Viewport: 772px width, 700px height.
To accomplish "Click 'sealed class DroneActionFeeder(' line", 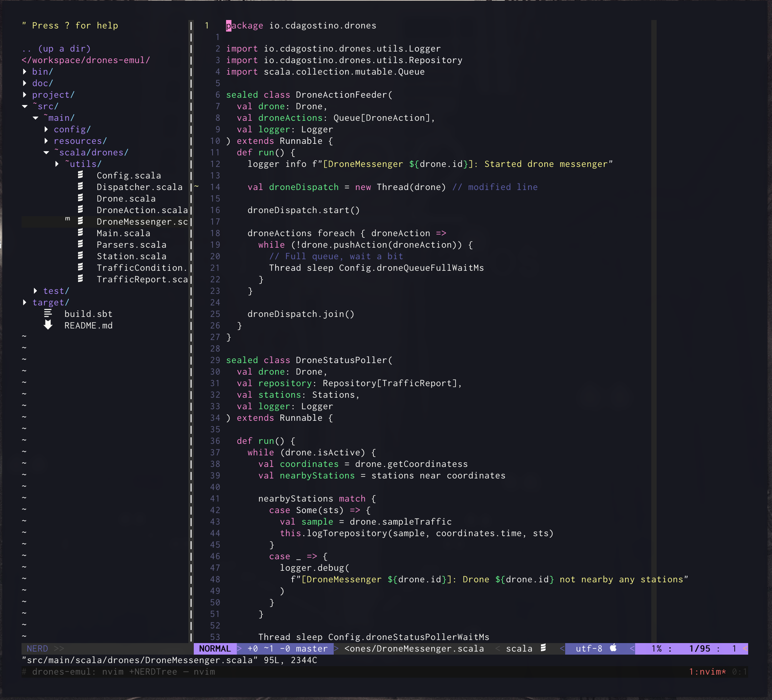I will click(309, 95).
